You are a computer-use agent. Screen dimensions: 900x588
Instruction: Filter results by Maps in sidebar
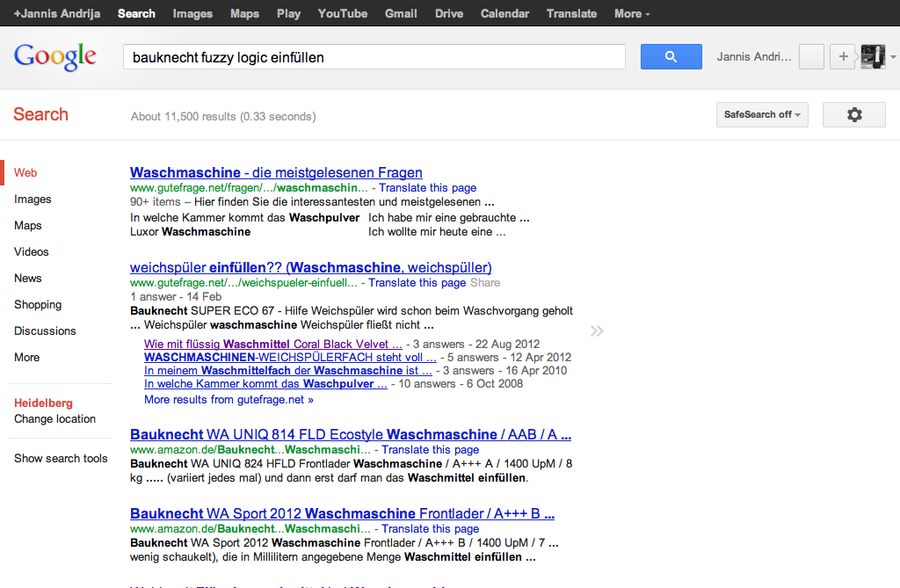pyautogui.click(x=28, y=226)
